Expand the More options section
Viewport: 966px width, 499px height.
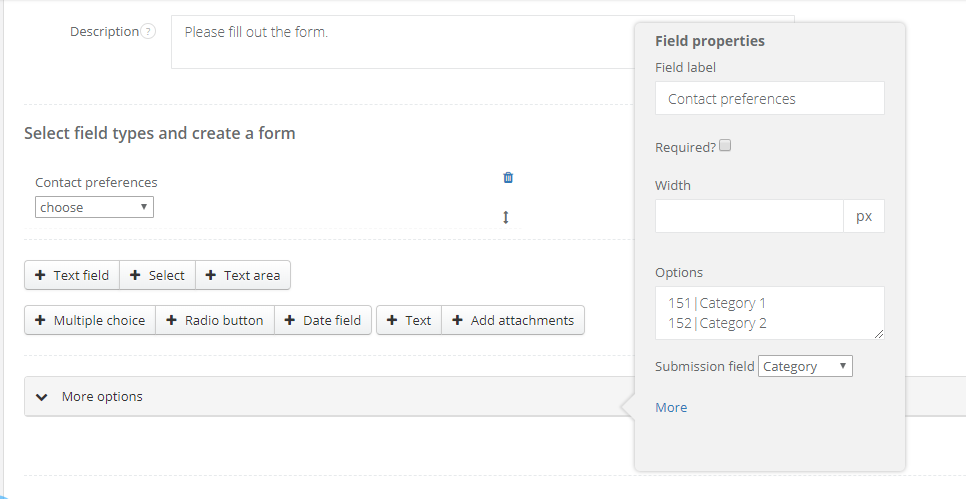[x=90, y=396]
